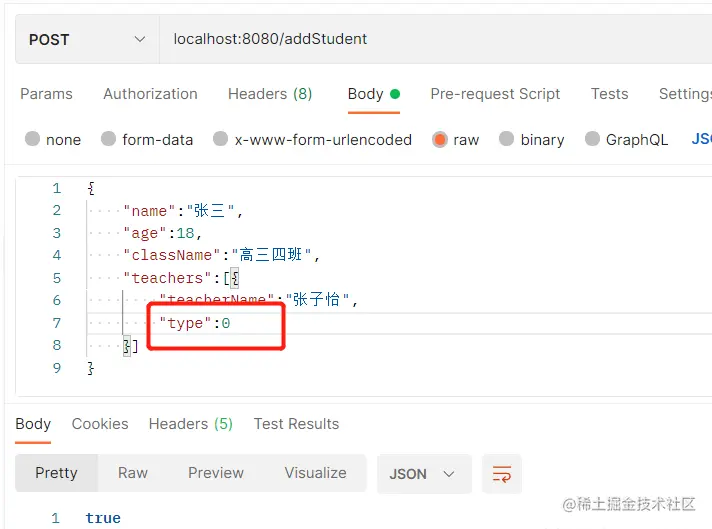
Task: Switch to the Tests tab
Action: click(609, 94)
